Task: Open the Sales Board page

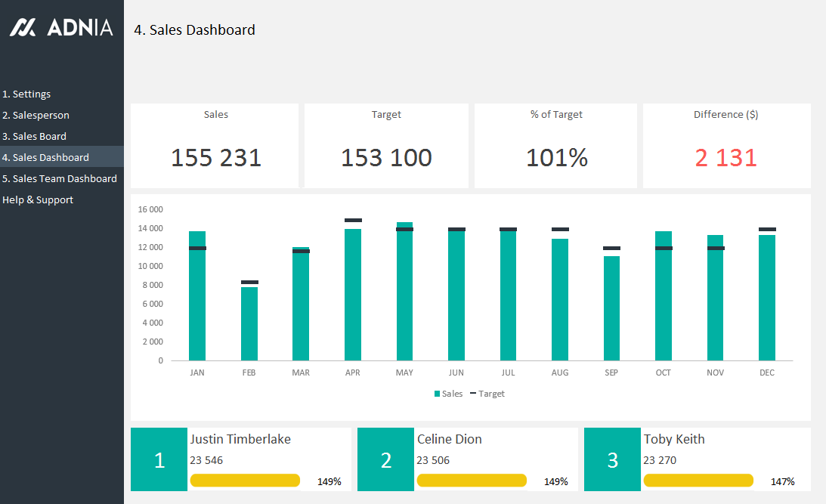Action: click(x=34, y=137)
